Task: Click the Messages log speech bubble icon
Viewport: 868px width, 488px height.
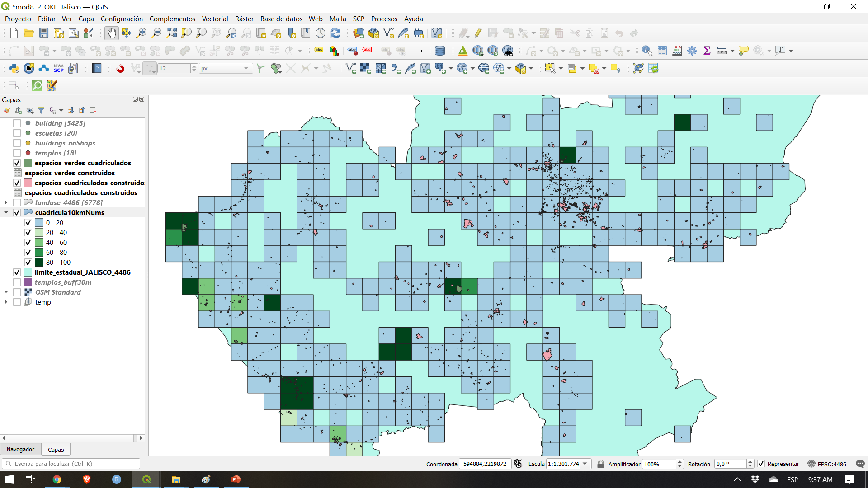Action: (860, 464)
